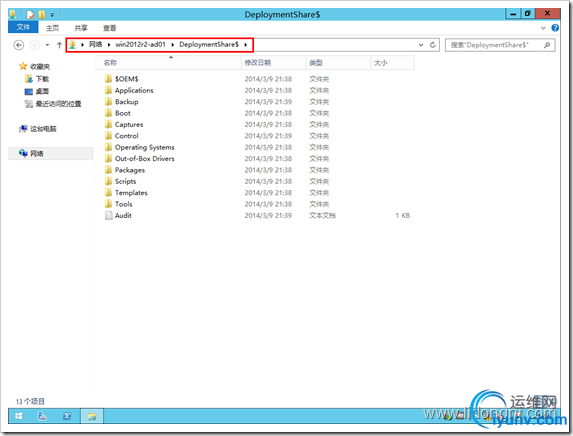Go up one folder level
This screenshot has width=573, height=436.
(x=59, y=45)
